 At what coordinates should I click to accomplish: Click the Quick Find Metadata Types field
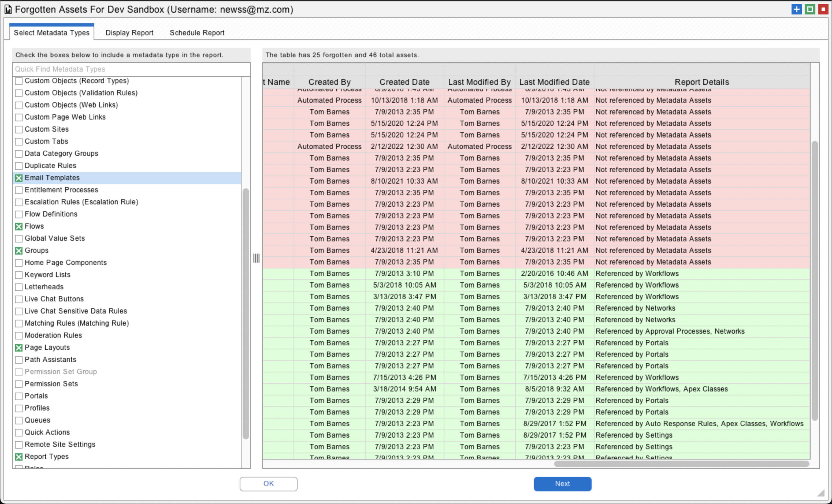click(131, 69)
